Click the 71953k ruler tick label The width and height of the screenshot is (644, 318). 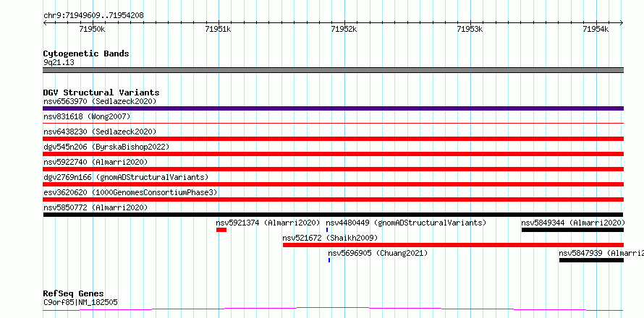[470, 29]
